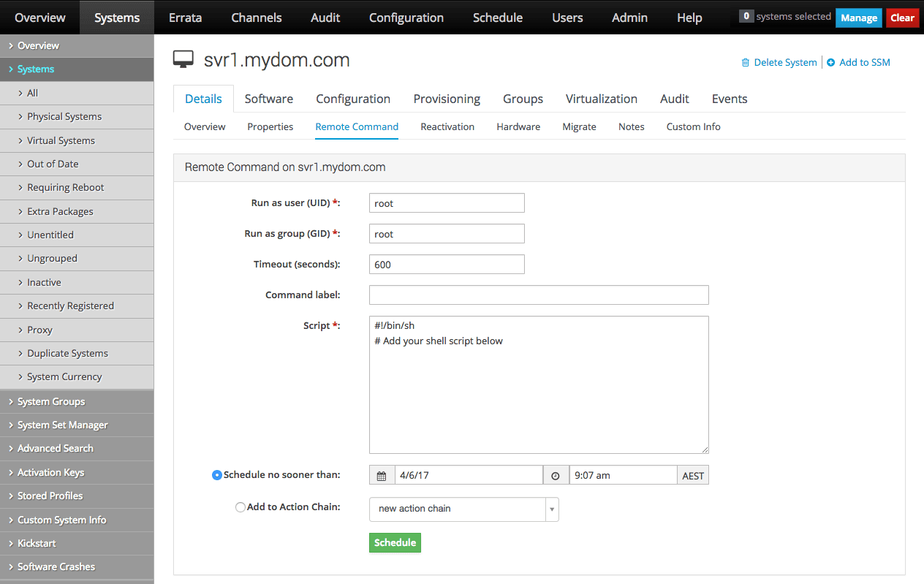Click the green Schedule button
This screenshot has height=584, width=924.
(x=395, y=542)
